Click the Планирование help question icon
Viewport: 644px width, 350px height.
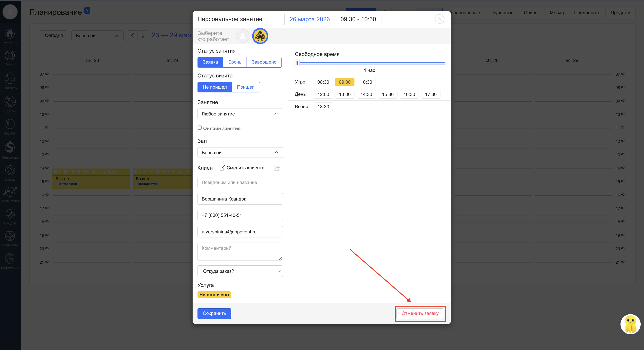pyautogui.click(x=87, y=11)
